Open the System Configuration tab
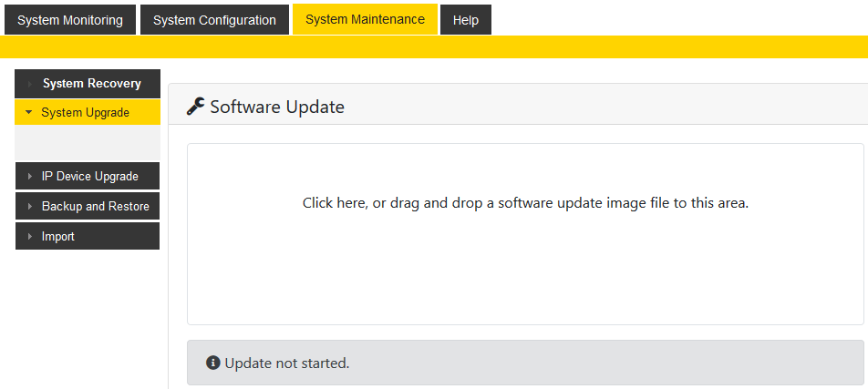 pyautogui.click(x=214, y=20)
